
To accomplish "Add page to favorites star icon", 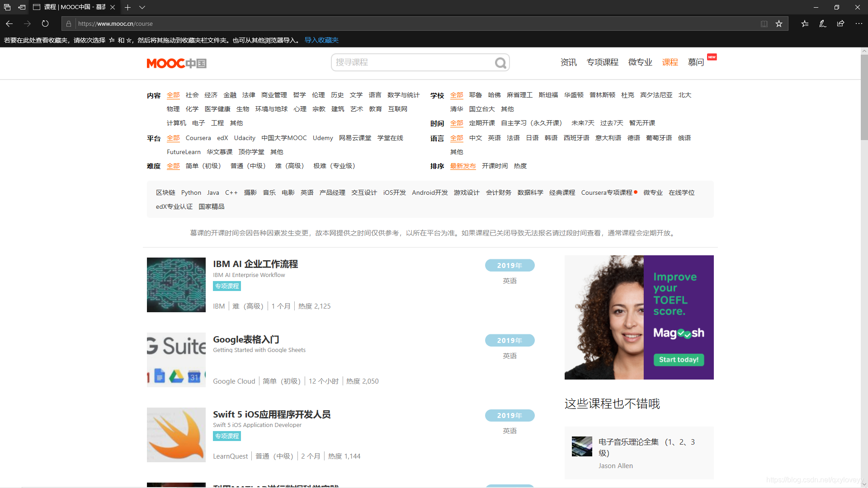I will 779,23.
